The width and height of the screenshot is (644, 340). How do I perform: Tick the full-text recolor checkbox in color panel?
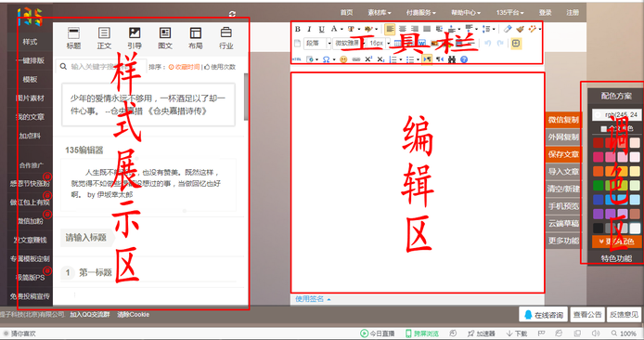(x=603, y=129)
